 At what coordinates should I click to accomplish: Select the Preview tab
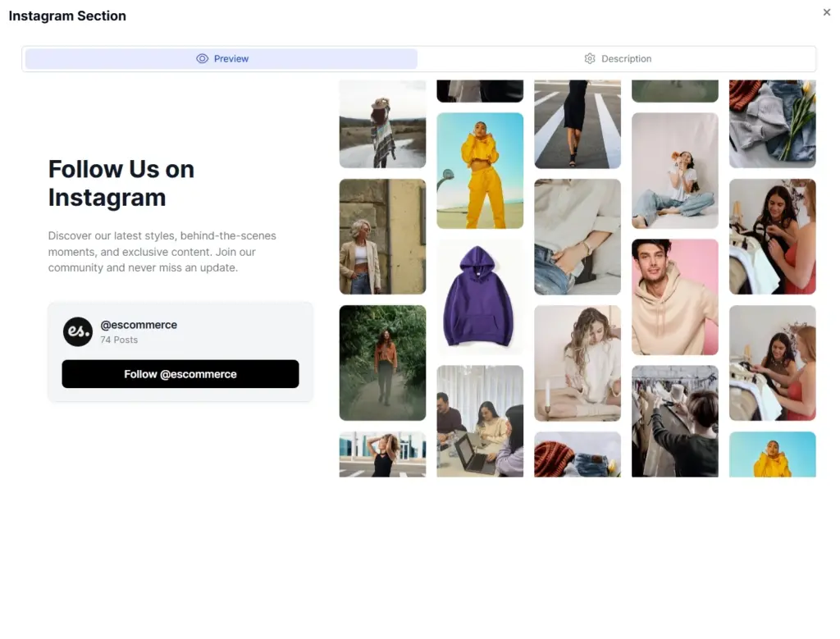coord(222,58)
